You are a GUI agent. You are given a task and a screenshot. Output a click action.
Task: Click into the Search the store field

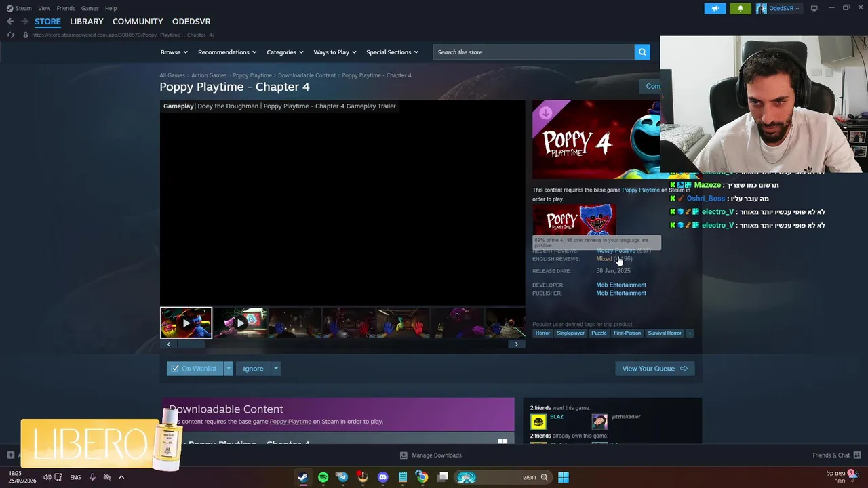click(x=534, y=52)
